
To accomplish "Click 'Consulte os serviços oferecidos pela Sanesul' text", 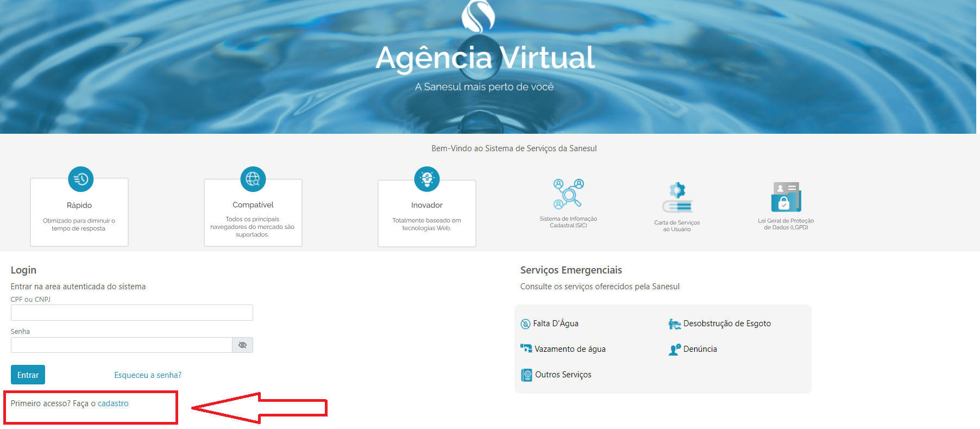I will click(x=600, y=287).
